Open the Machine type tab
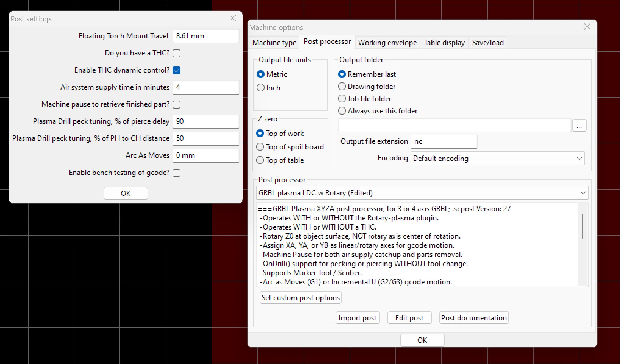 pos(274,43)
